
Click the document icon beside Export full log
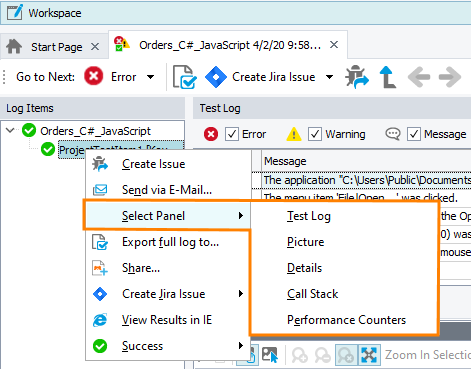(100, 242)
